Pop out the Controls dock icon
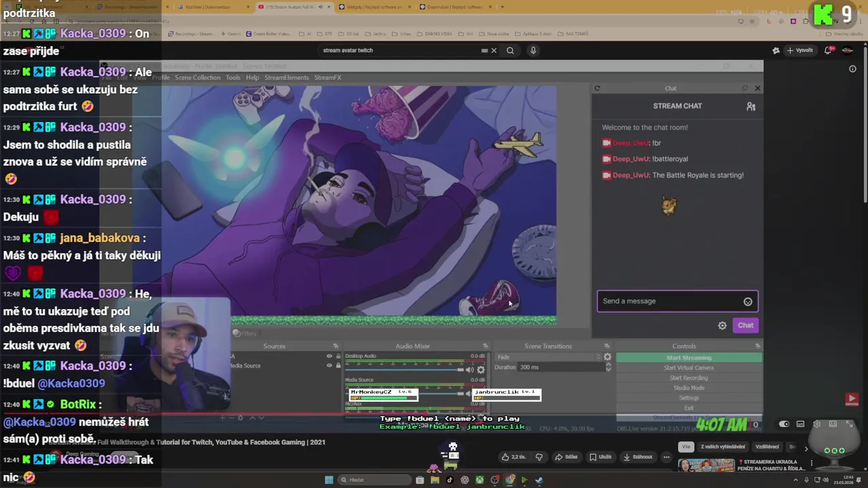 [757, 346]
